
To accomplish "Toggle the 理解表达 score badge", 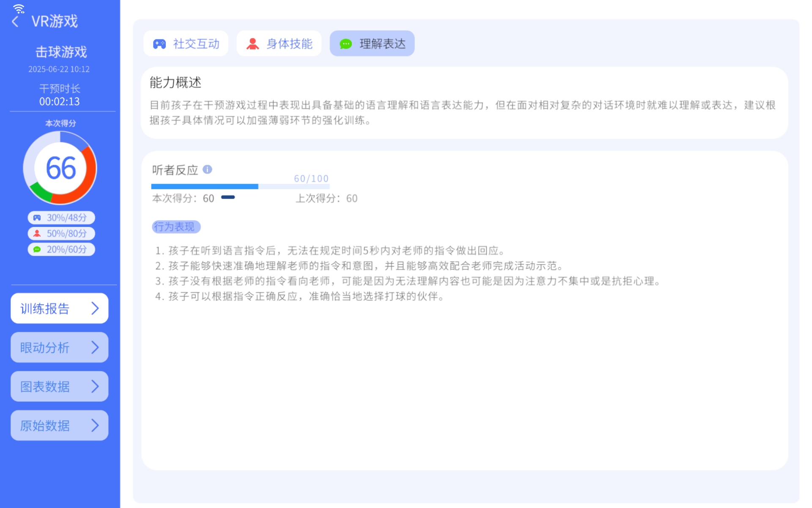I will point(61,249).
